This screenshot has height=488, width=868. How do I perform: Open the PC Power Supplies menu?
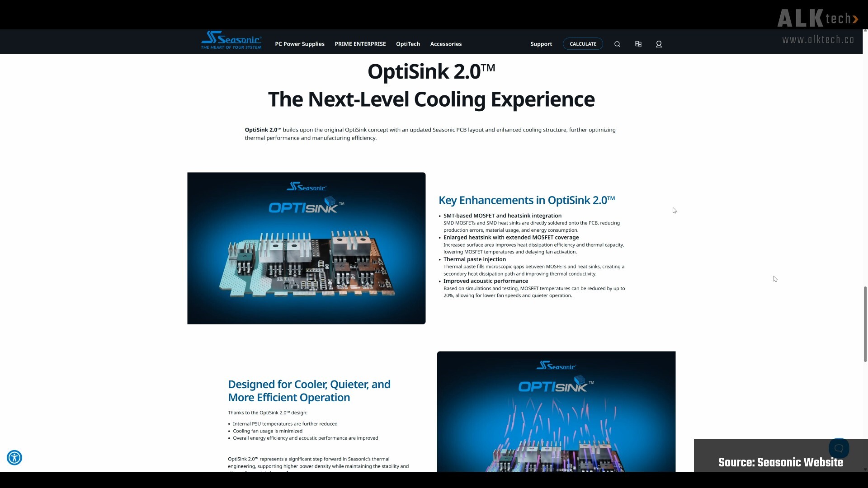[x=300, y=44]
